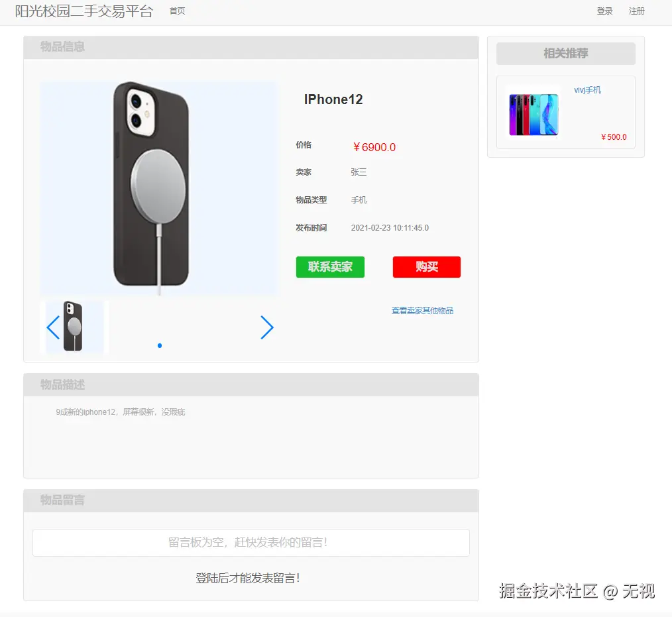
Task: Click the 物品留言 panel header
Action: (251, 500)
